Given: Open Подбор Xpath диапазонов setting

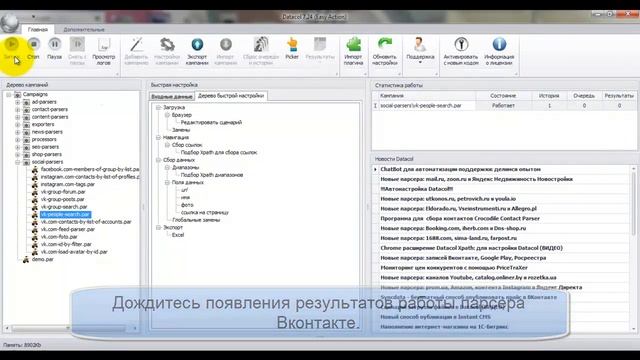Looking at the screenshot, I should [212, 175].
